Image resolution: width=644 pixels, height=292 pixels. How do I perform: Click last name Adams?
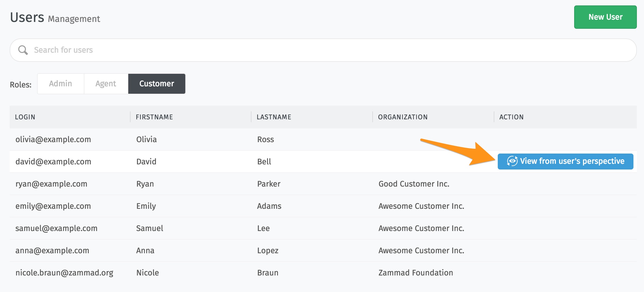[x=269, y=206]
